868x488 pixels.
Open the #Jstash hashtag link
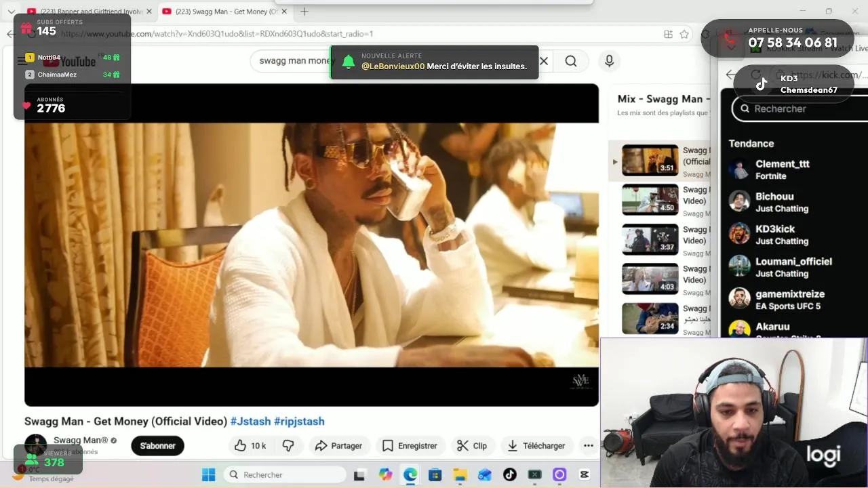[250, 421]
